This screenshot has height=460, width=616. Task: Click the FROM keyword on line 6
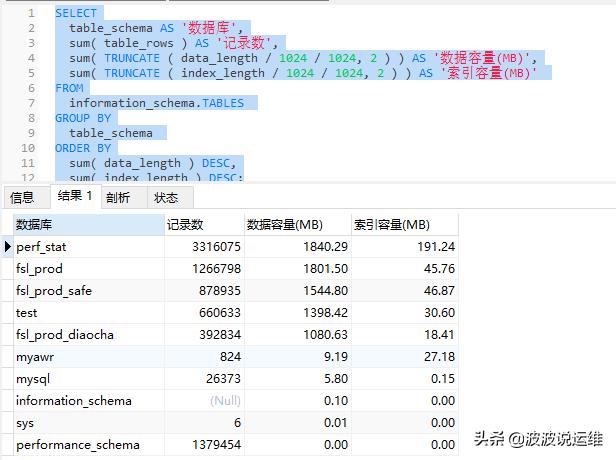coord(69,88)
